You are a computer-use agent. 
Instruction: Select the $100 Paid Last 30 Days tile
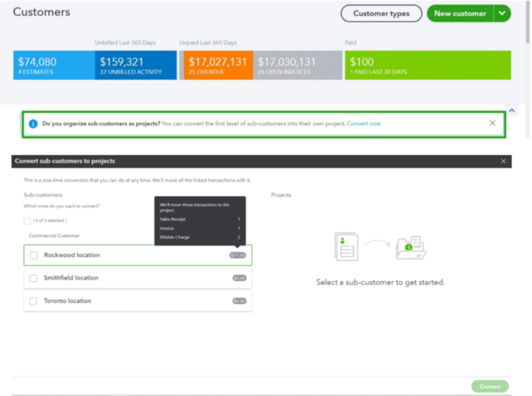point(428,65)
